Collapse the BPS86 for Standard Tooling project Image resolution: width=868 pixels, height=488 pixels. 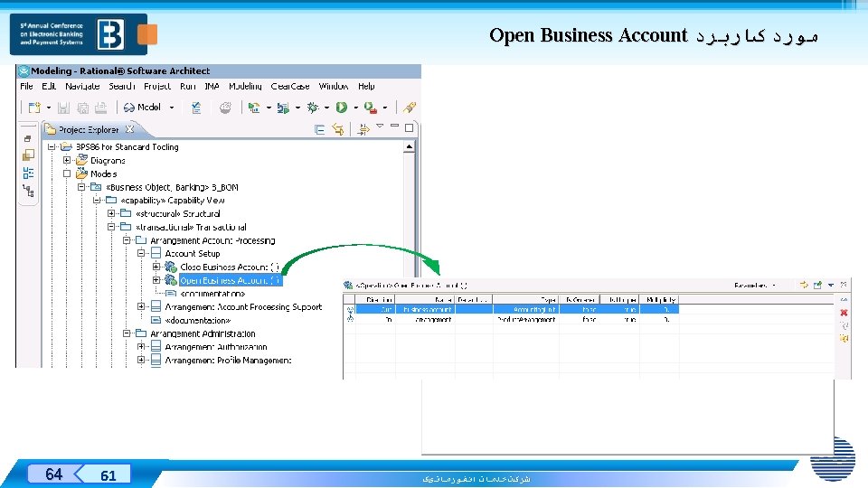pos(52,146)
